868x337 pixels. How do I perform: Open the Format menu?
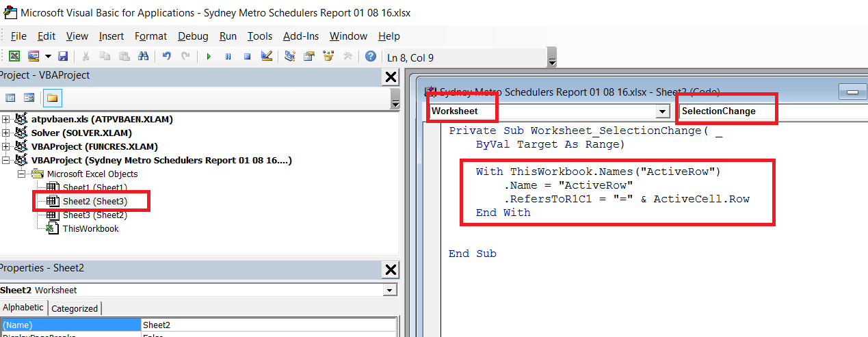150,36
